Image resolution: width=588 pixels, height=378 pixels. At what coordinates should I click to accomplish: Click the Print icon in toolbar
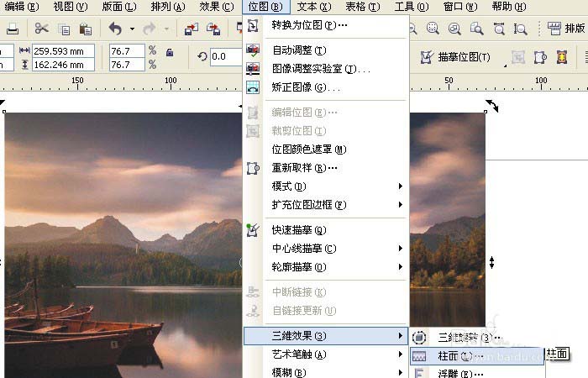(x=13, y=29)
